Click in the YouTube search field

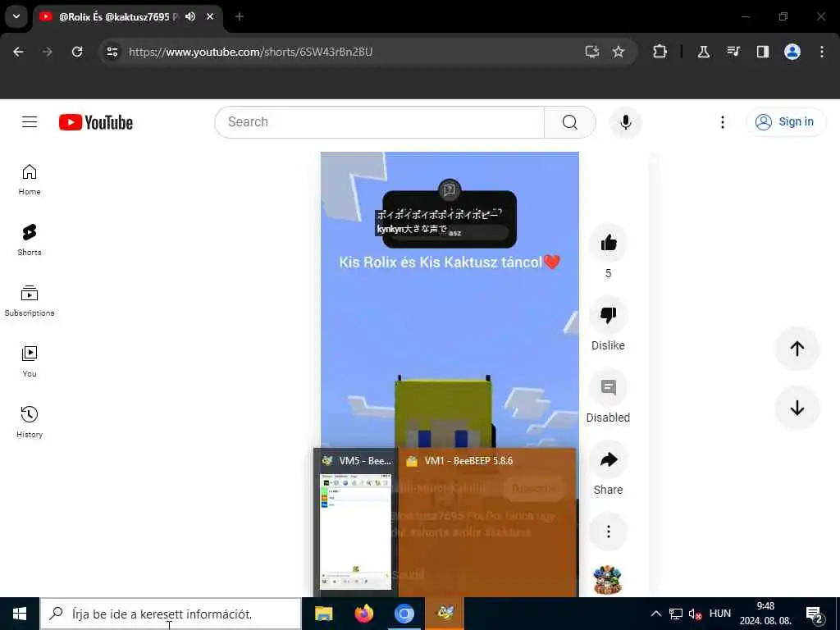click(379, 122)
